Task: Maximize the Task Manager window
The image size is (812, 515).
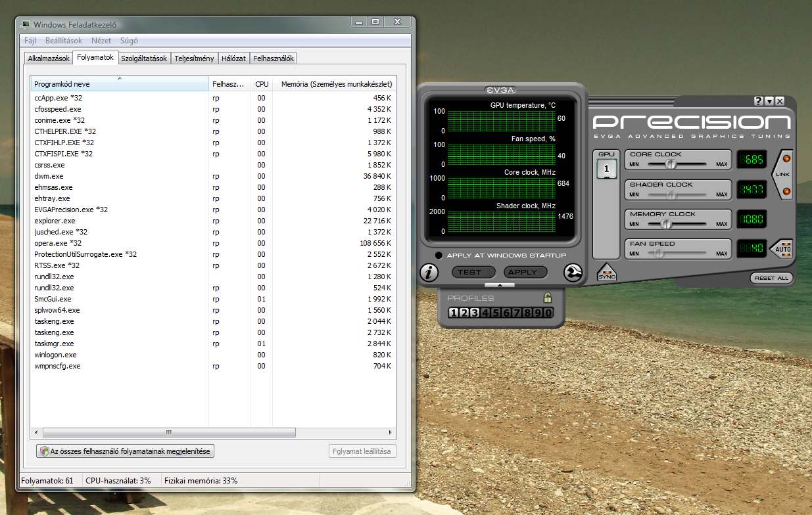Action: [x=375, y=22]
